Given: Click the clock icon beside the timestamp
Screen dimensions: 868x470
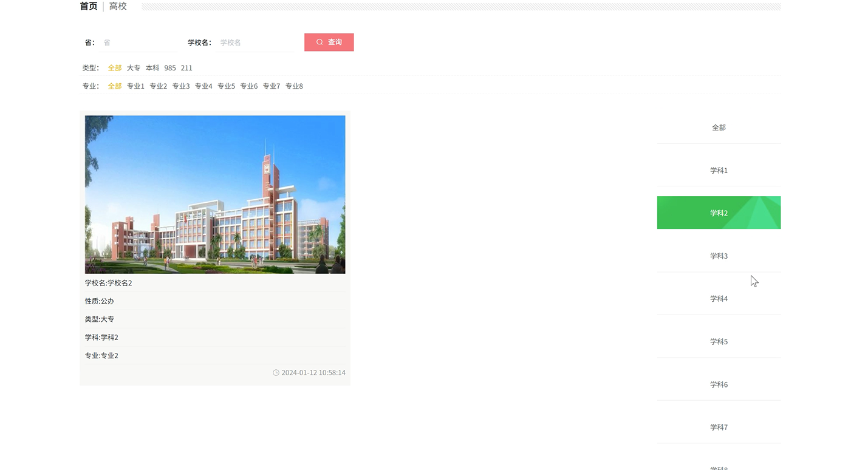Looking at the screenshot, I should 276,373.
